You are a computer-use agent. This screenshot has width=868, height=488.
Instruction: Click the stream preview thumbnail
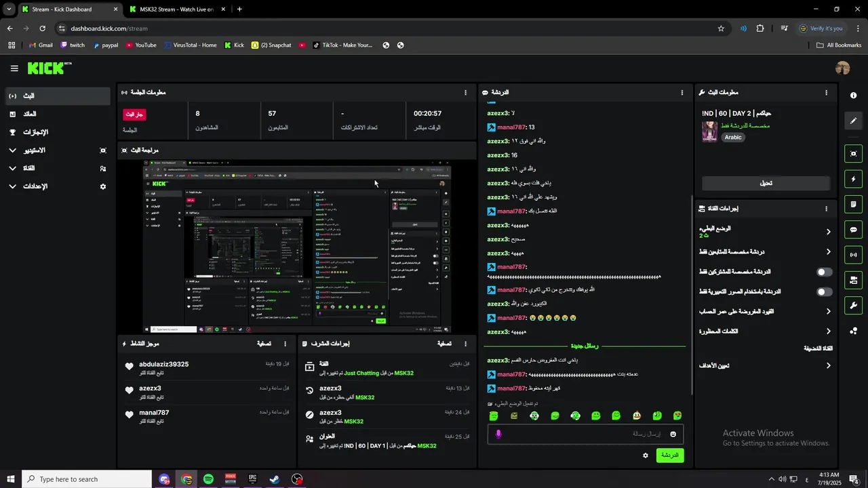(297, 246)
